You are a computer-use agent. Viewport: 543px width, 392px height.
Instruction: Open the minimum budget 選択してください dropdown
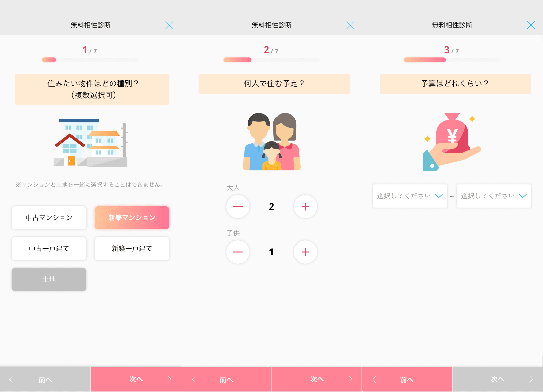coord(410,196)
